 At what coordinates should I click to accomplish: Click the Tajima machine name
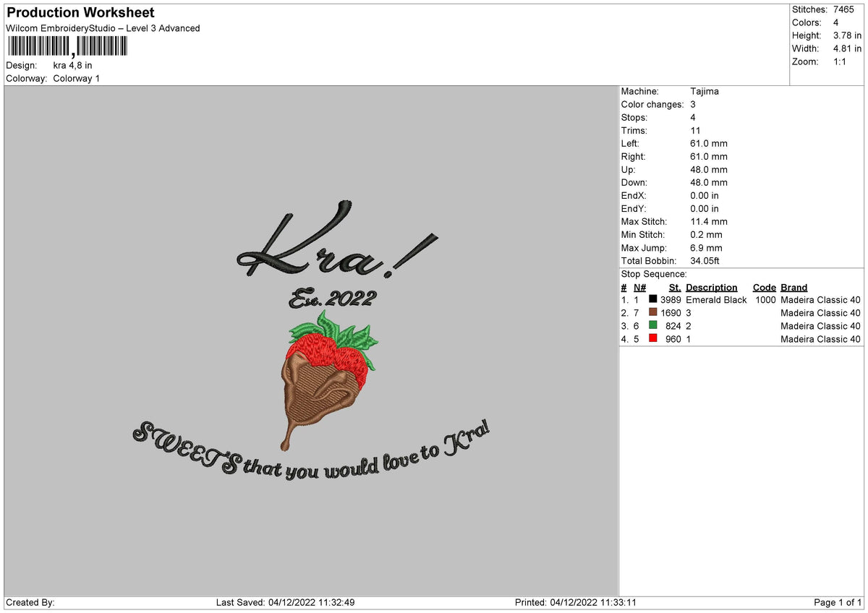pyautogui.click(x=703, y=91)
